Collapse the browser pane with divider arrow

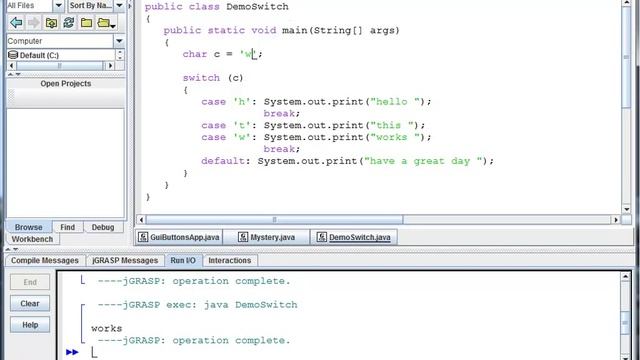point(130,6)
